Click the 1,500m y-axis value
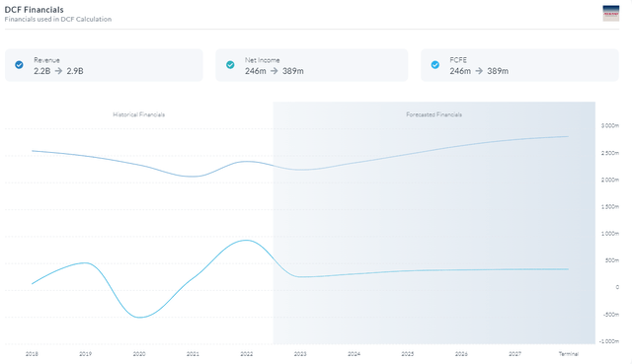Viewport: 632px width, 364px height. (x=610, y=206)
